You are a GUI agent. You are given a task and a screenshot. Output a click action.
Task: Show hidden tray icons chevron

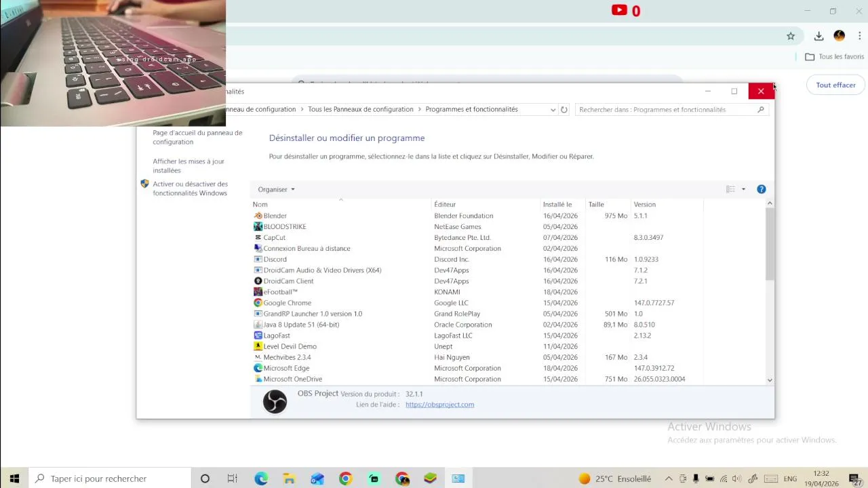click(x=669, y=479)
